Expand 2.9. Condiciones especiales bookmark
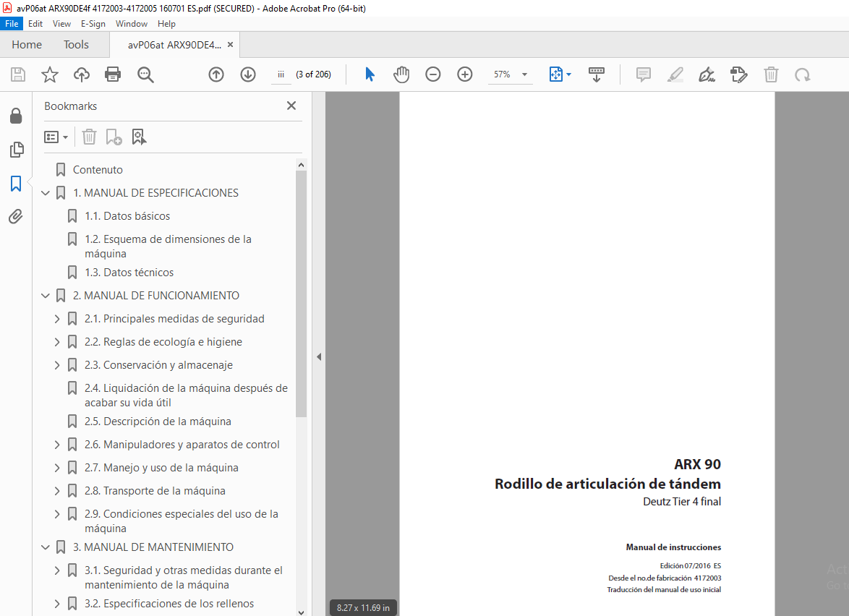 [x=57, y=513]
